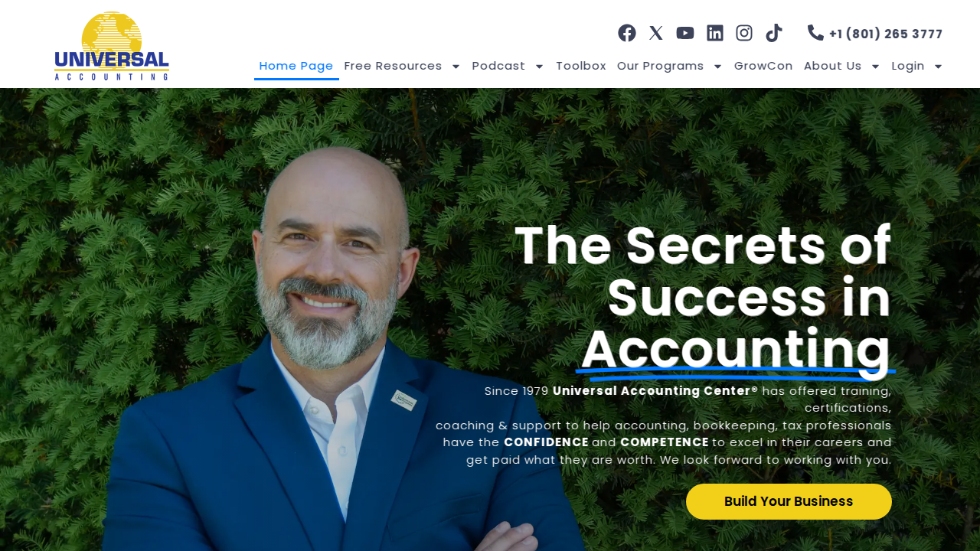Viewport: 980px width, 551px height.
Task: Go to the GrowCon menu item
Action: coord(763,66)
